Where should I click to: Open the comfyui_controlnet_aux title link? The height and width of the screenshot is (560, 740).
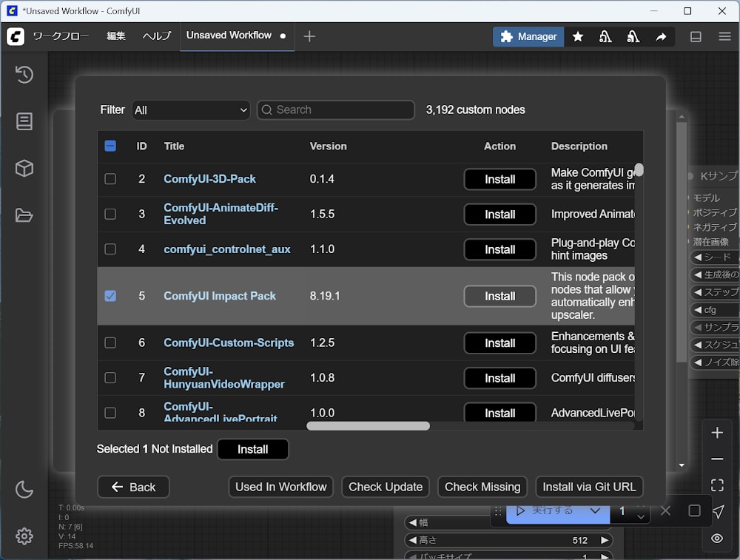[227, 249]
